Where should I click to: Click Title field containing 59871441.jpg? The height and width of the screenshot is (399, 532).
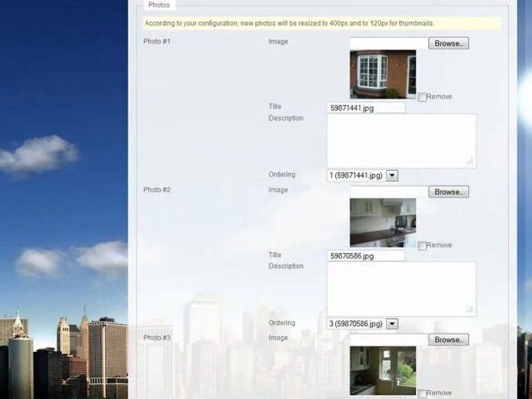tap(366, 108)
